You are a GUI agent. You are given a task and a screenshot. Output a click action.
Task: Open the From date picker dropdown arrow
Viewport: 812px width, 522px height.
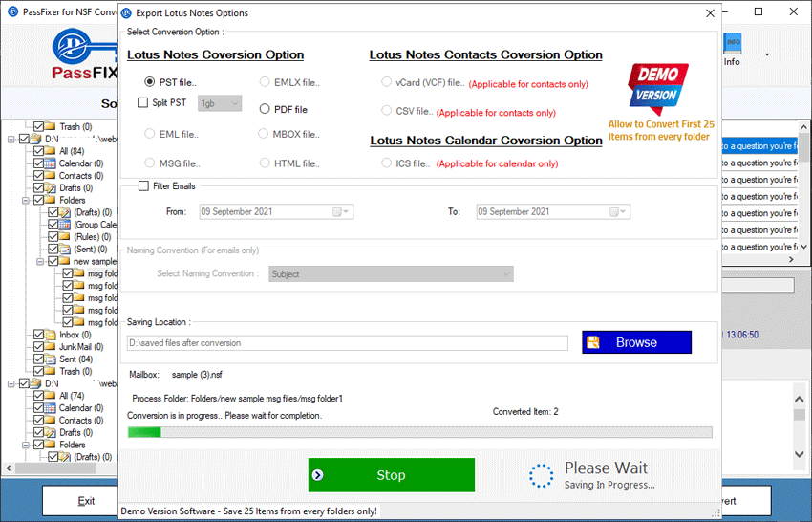[347, 211]
